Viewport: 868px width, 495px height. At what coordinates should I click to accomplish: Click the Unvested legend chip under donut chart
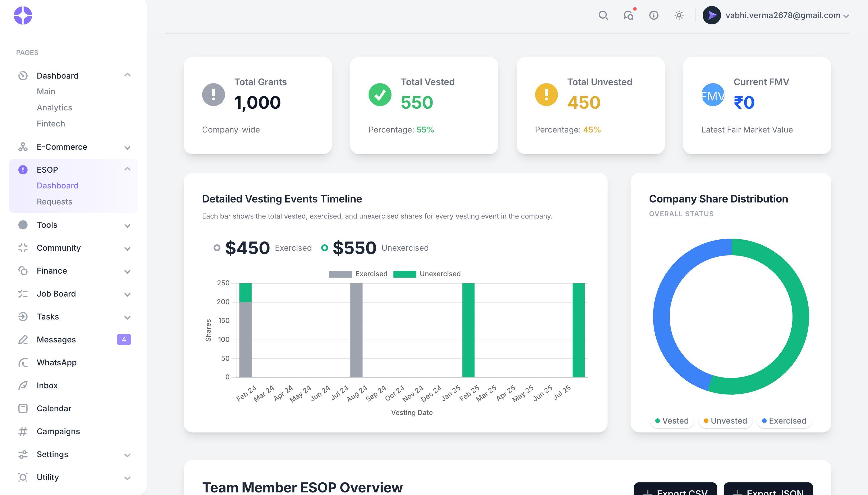725,421
